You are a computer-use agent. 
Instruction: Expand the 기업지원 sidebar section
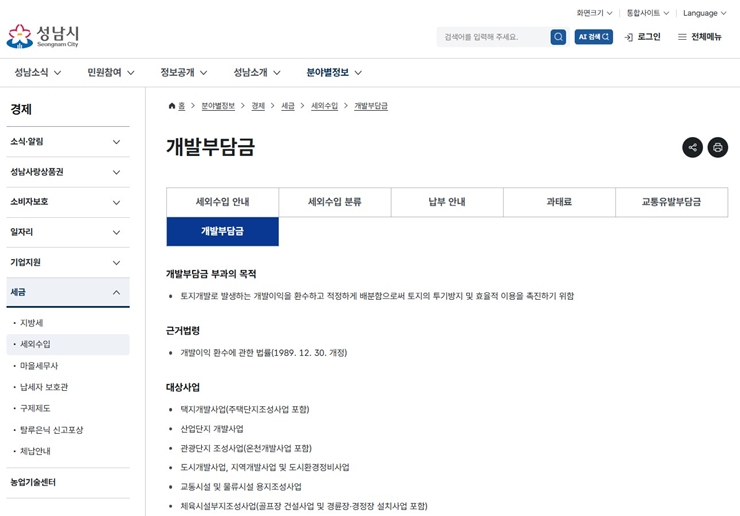68,262
